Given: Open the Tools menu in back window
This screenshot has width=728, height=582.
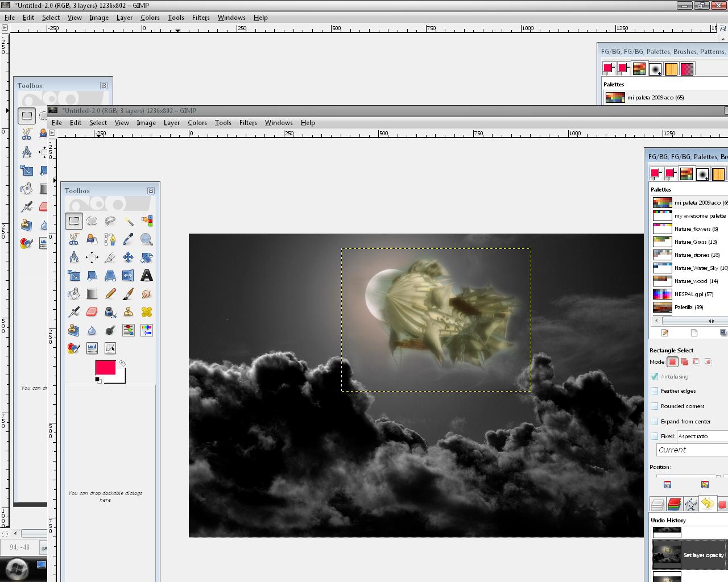Looking at the screenshot, I should coord(176,18).
